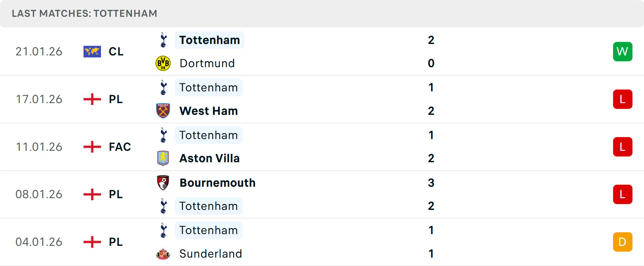The image size is (644, 266).
Task: Click the Bournemouth club crest
Action: 163,183
